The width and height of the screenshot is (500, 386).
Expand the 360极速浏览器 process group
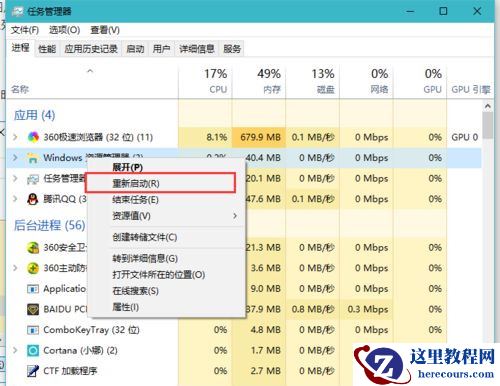(x=15, y=137)
